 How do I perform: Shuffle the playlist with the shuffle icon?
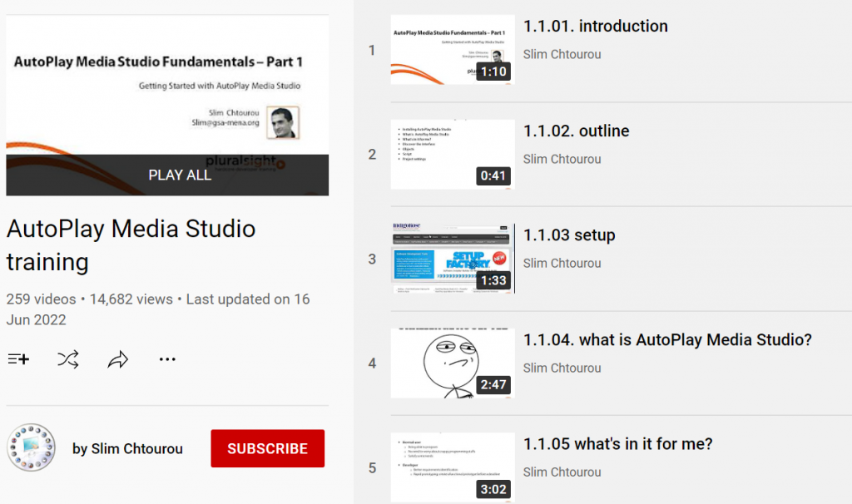click(x=68, y=359)
